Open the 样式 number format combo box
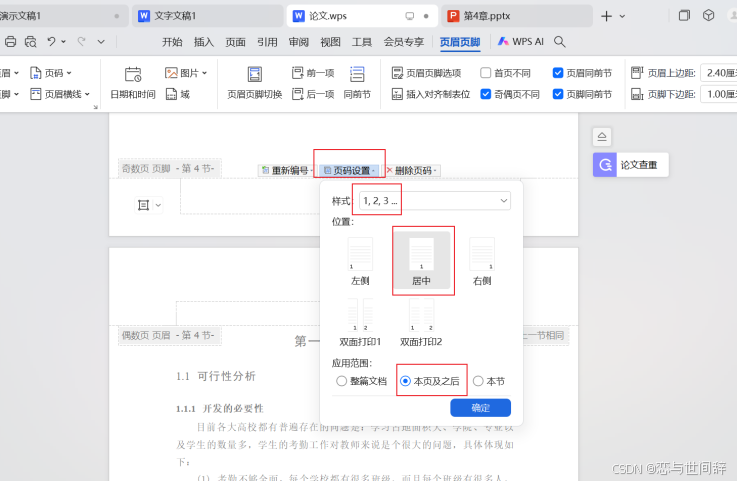The width and height of the screenshot is (737, 482). coord(435,201)
